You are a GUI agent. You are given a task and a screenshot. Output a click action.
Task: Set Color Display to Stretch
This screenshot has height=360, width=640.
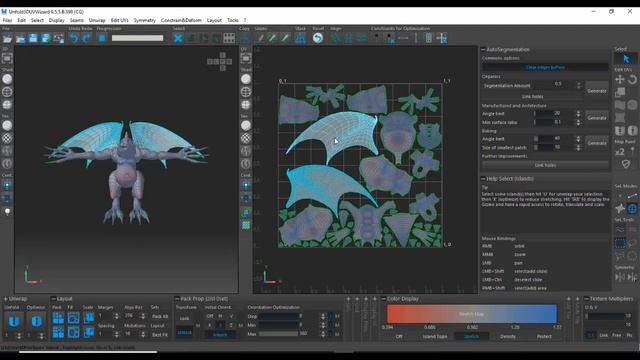tap(471, 336)
